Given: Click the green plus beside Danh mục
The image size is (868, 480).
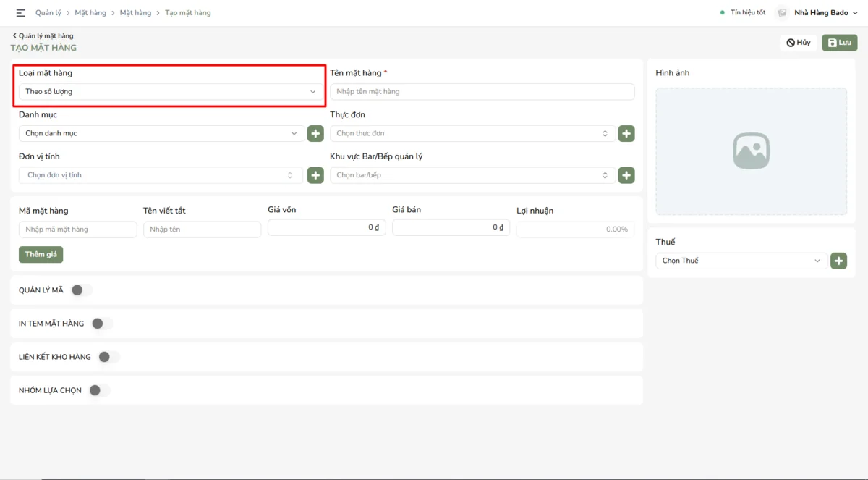Looking at the screenshot, I should (x=315, y=133).
